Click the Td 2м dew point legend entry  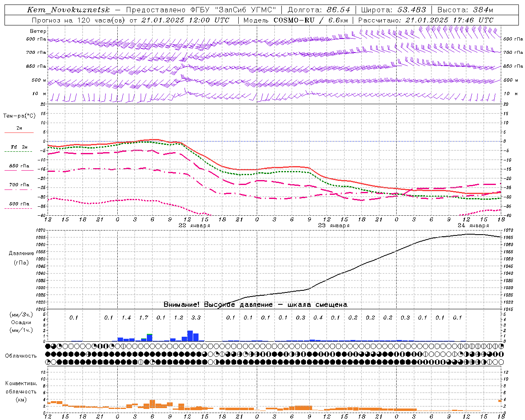coord(19,147)
